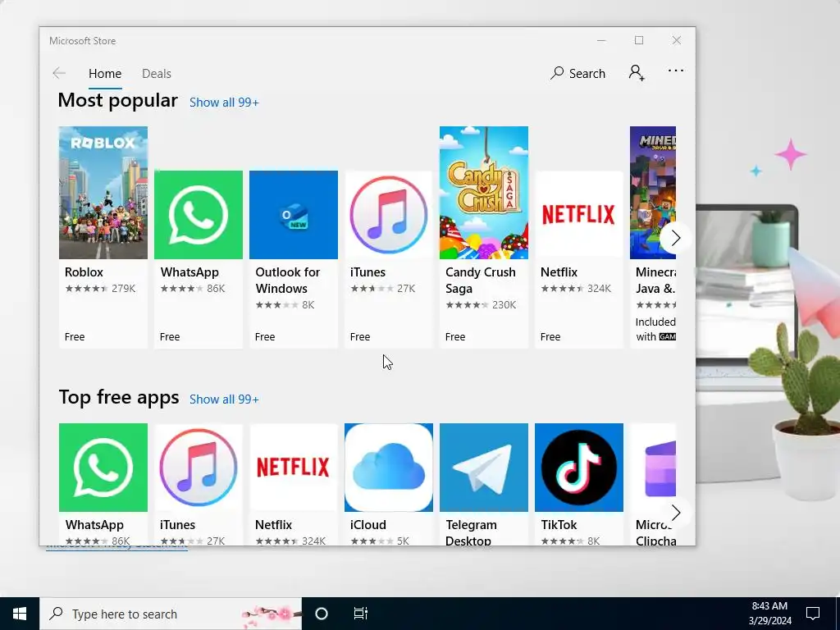Click Free price under Candy Crush Saga
This screenshot has height=630, width=840.
click(455, 337)
